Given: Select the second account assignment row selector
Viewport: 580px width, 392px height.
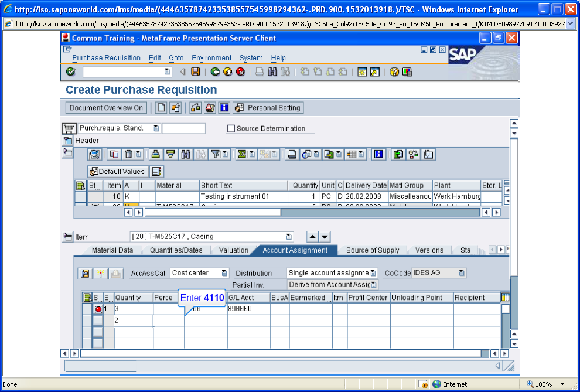Looking at the screenshot, I should click(98, 321).
